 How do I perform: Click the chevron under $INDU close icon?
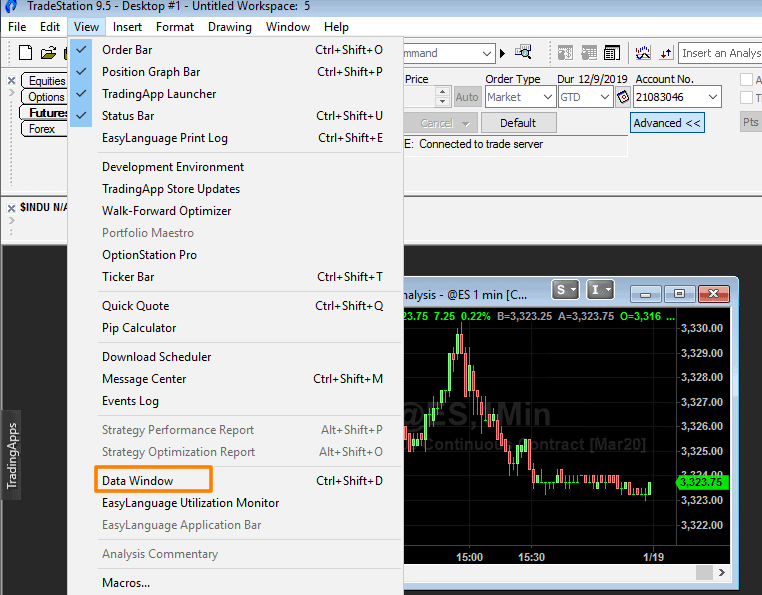[12, 221]
